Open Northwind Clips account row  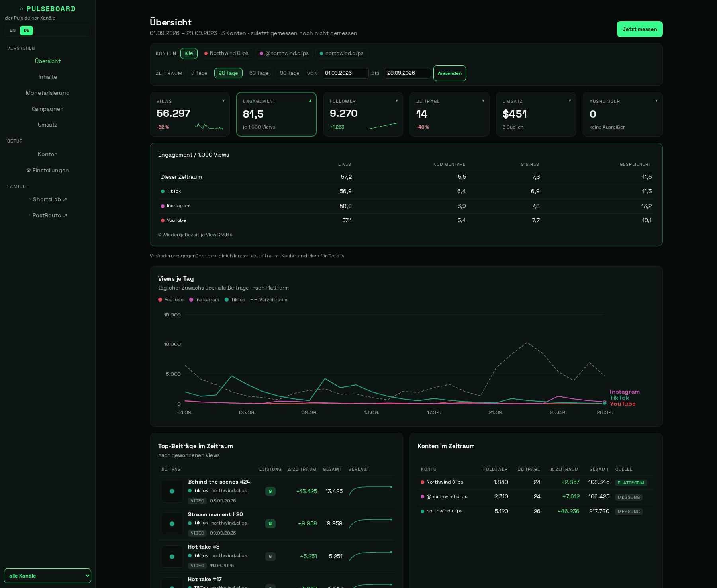coord(536,482)
